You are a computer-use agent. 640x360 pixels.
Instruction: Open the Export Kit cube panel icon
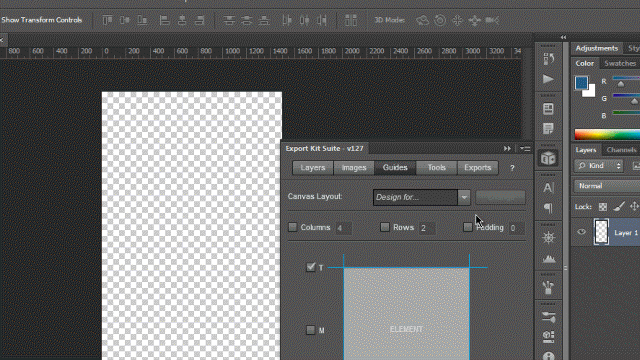548,158
